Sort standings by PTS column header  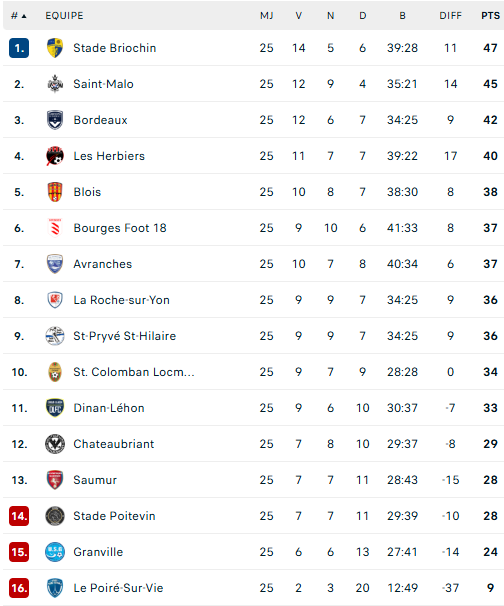490,16
